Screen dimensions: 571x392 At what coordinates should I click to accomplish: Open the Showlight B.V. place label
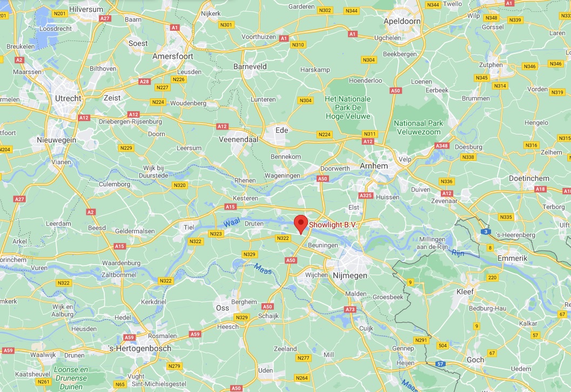point(333,225)
